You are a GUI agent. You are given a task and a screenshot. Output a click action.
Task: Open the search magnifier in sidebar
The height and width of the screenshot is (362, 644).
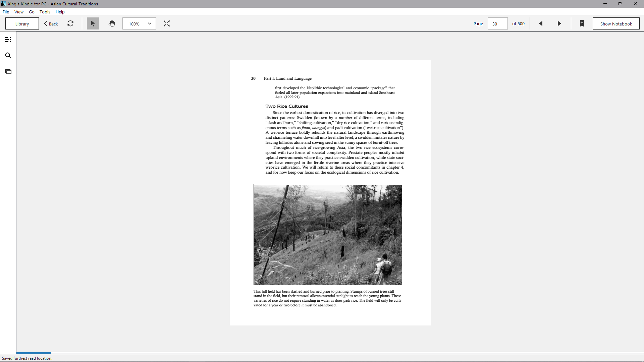tap(8, 56)
